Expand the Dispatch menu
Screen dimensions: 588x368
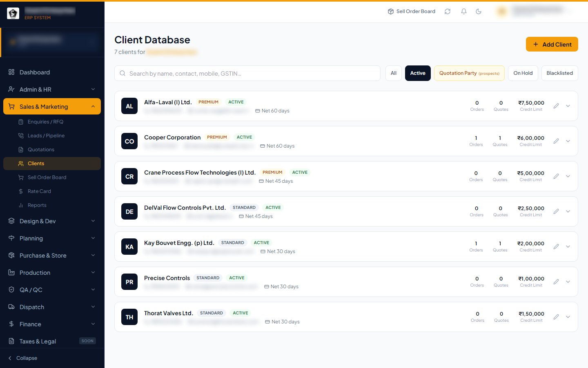tap(52, 307)
